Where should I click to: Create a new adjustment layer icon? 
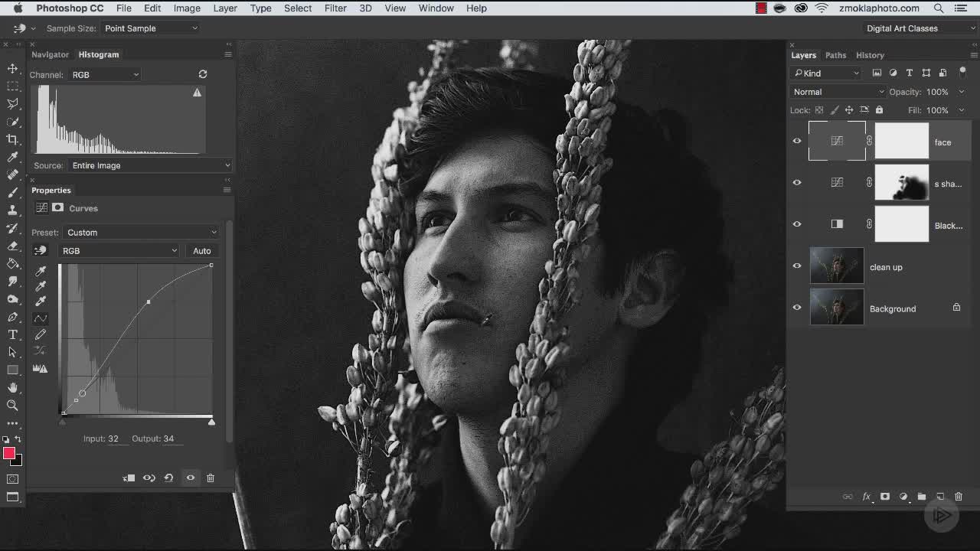(903, 497)
